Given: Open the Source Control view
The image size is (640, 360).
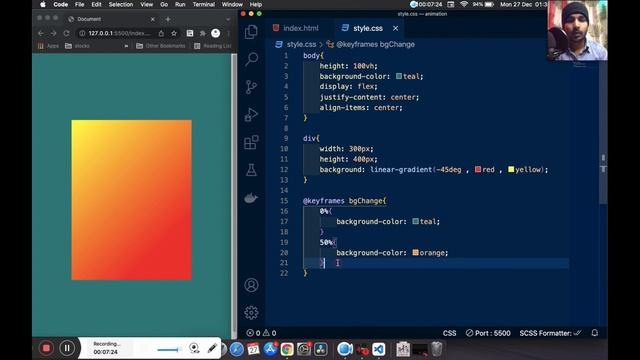Looking at the screenshot, I should pos(251,87).
